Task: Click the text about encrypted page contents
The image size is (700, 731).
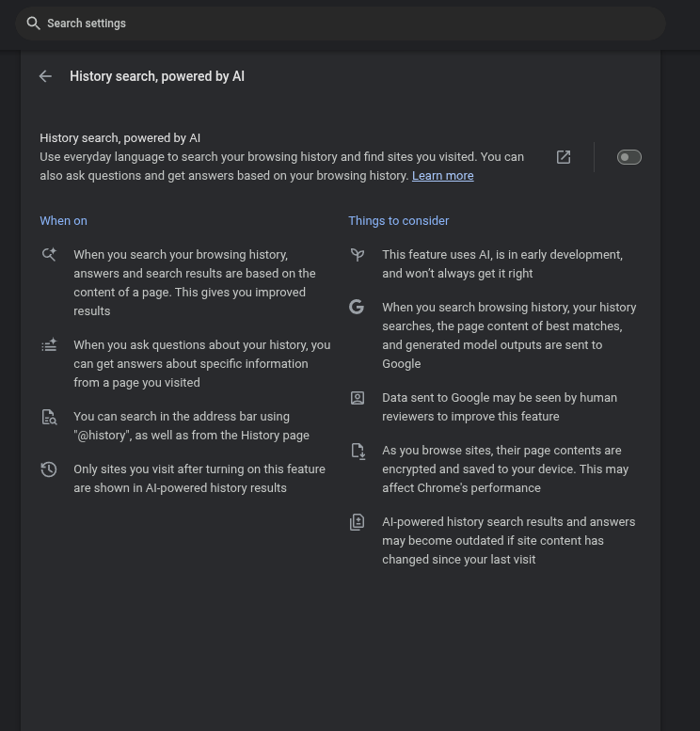Action: [x=505, y=469]
